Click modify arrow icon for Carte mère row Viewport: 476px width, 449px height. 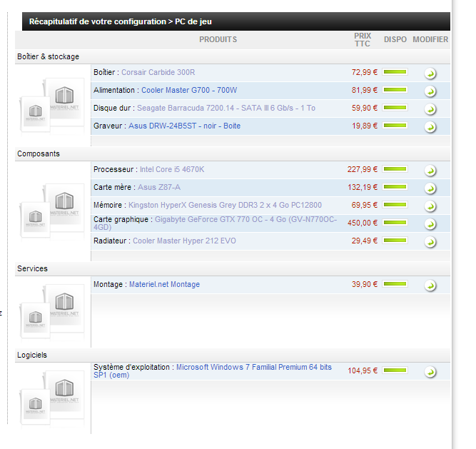tap(430, 188)
